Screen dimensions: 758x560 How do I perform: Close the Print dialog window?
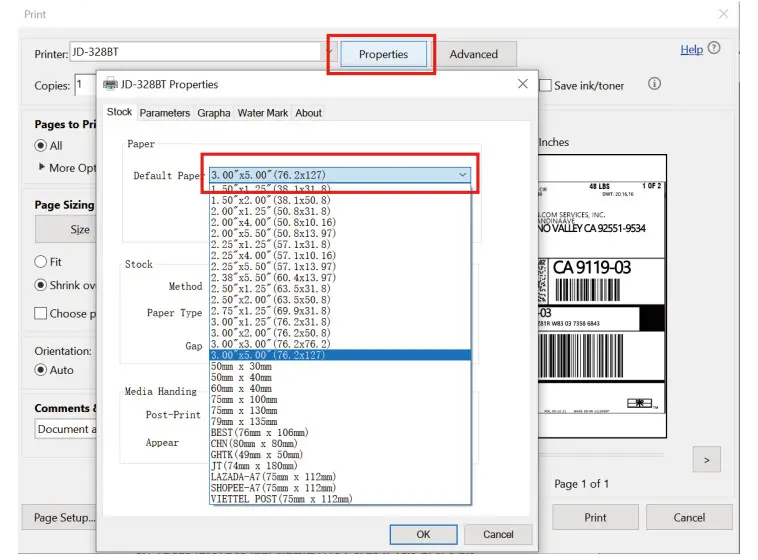coord(723,14)
